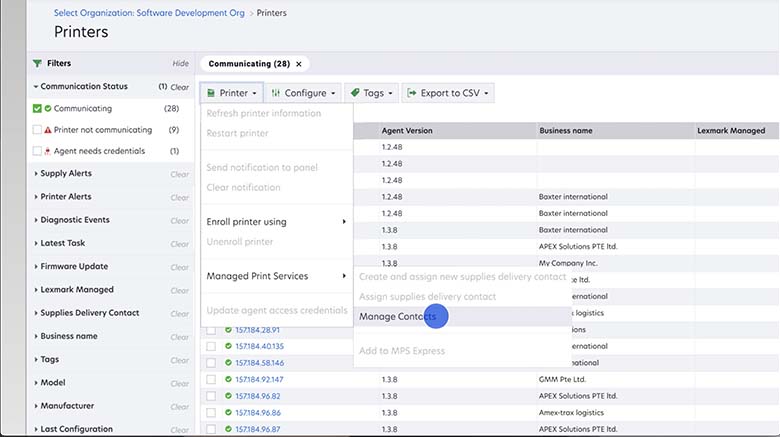The height and width of the screenshot is (437, 780).
Task: Click the printer icon in Printer button
Action: pos(210,93)
